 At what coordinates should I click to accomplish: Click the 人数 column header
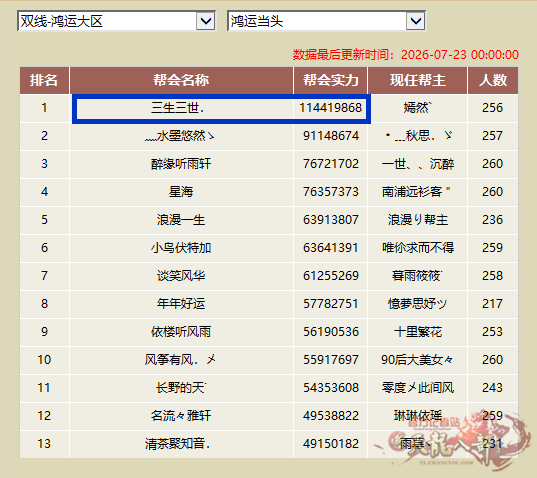(493, 80)
